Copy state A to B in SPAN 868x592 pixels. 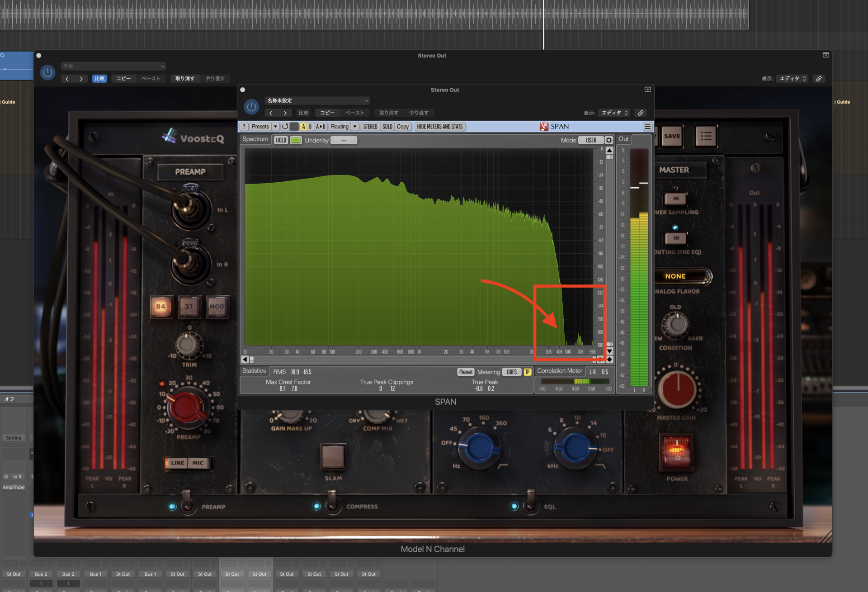pos(321,127)
